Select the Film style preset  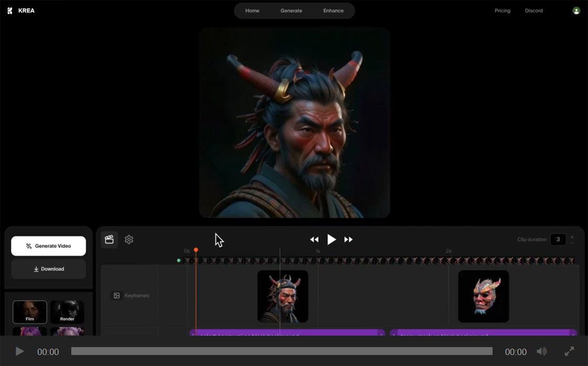tap(29, 311)
